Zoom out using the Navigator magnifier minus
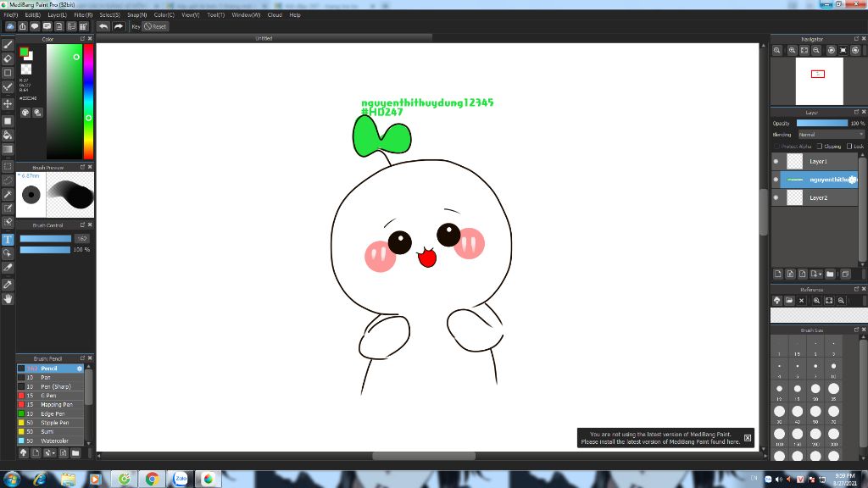 coord(816,50)
